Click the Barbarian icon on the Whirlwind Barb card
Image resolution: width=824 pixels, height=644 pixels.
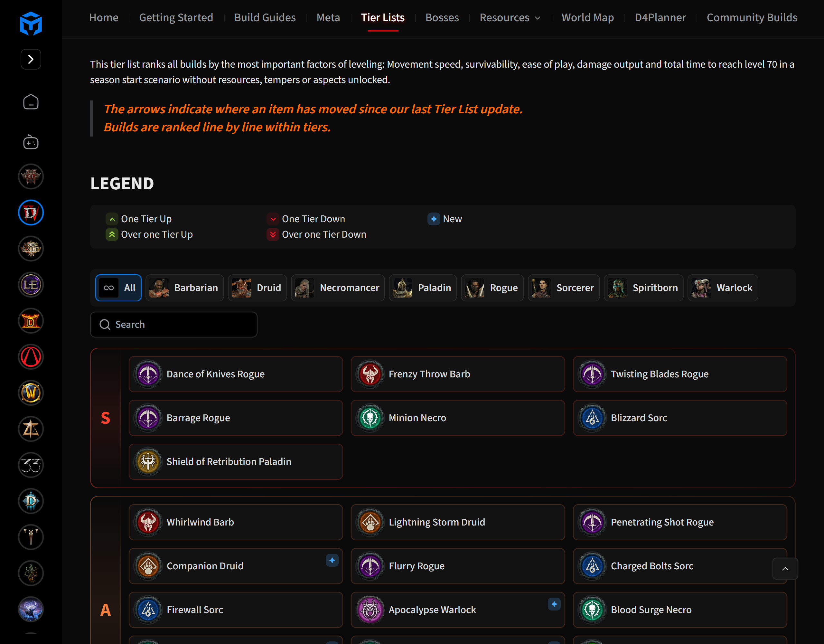point(148,522)
